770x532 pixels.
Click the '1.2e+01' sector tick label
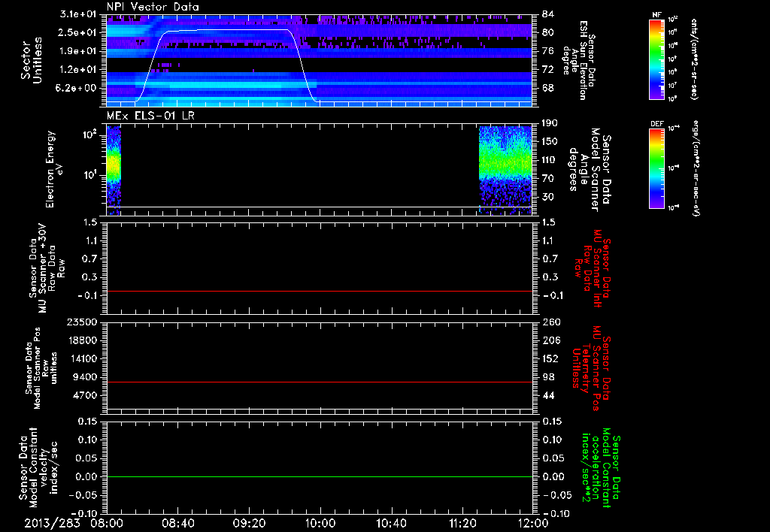click(78, 70)
